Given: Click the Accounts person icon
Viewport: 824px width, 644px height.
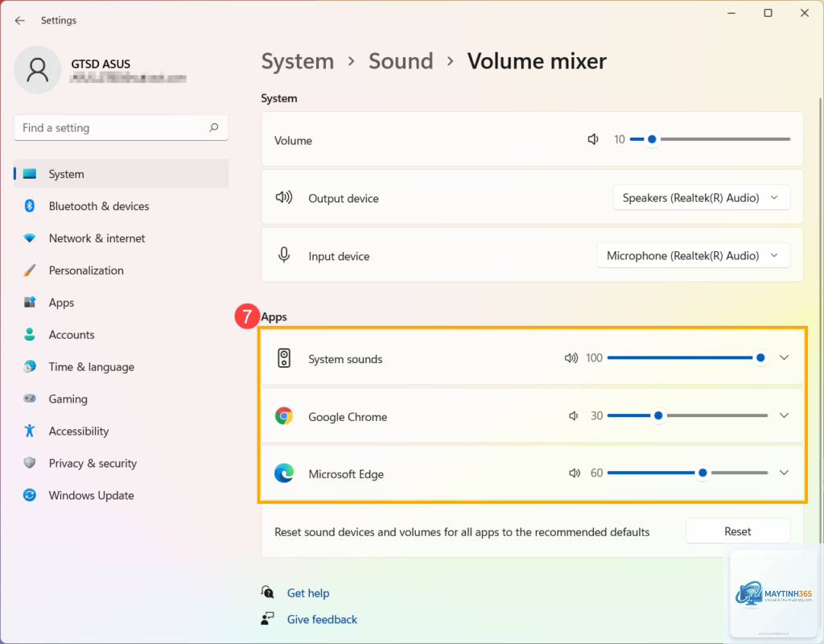Looking at the screenshot, I should point(30,334).
